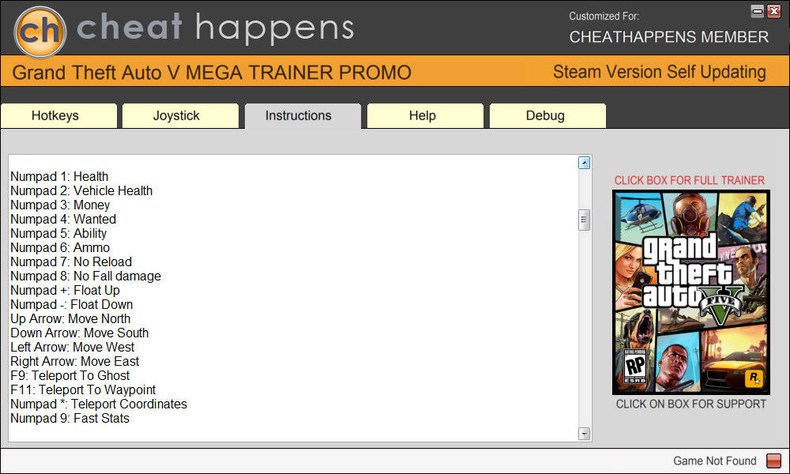Click the 'Numpad 8: No Fall damage' line
The height and width of the screenshot is (474, 790).
(x=86, y=276)
